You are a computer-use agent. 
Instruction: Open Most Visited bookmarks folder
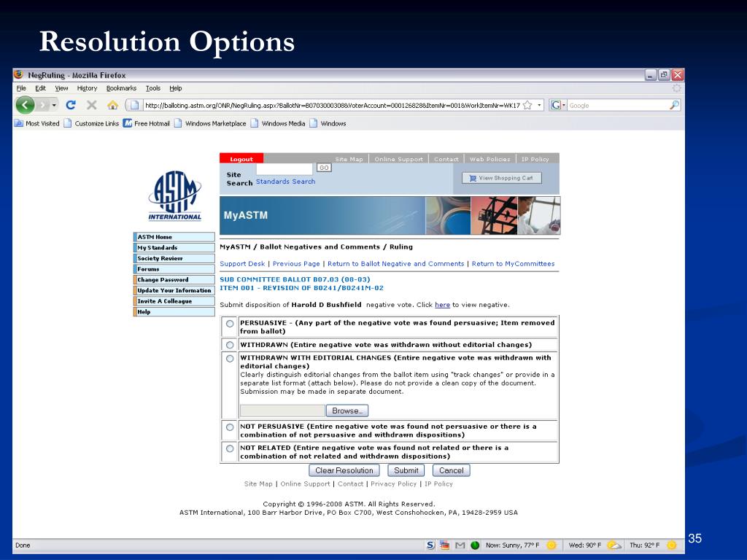37,123
